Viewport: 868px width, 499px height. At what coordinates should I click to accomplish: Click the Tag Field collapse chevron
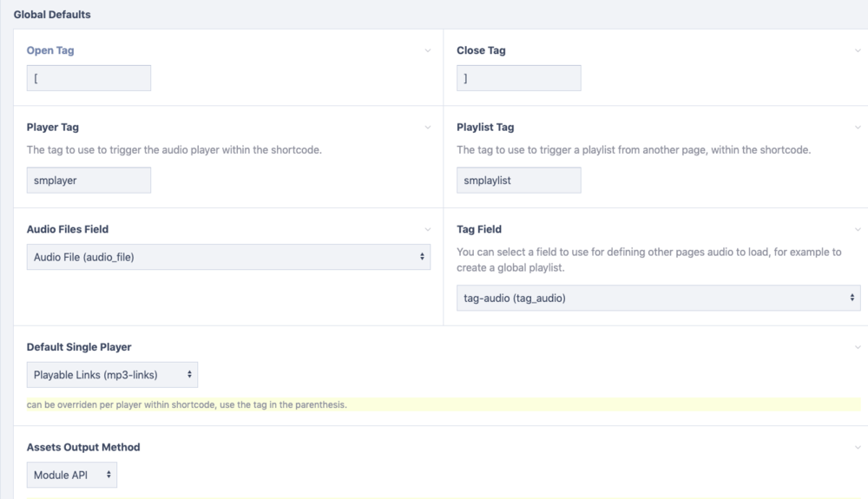[858, 229]
